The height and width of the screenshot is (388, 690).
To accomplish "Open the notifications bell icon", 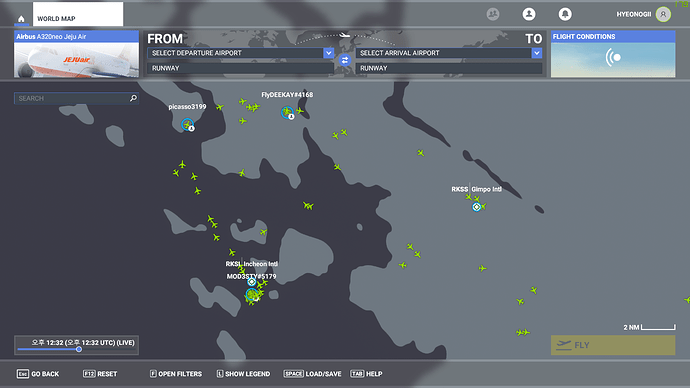I will tap(565, 14).
